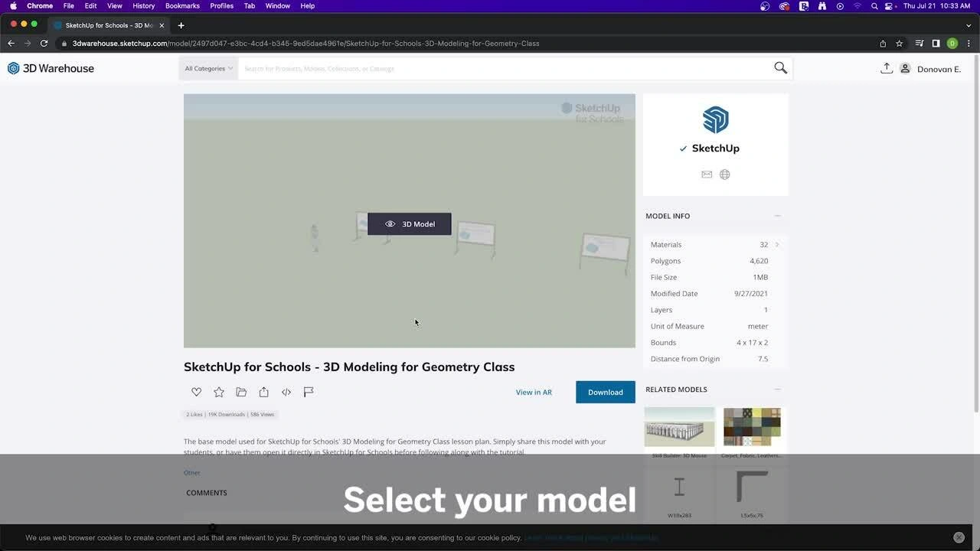The width and height of the screenshot is (980, 551).
Task: Expand the Materials row chevron
Action: [x=777, y=245]
